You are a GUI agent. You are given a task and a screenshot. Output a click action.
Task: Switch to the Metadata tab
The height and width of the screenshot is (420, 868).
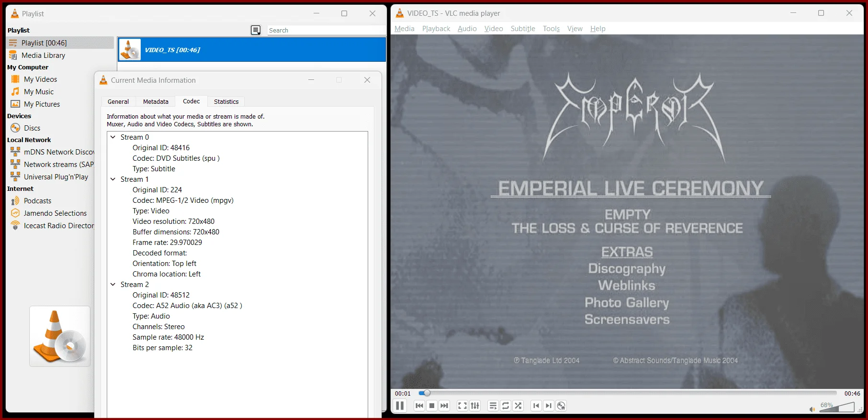pyautogui.click(x=156, y=101)
